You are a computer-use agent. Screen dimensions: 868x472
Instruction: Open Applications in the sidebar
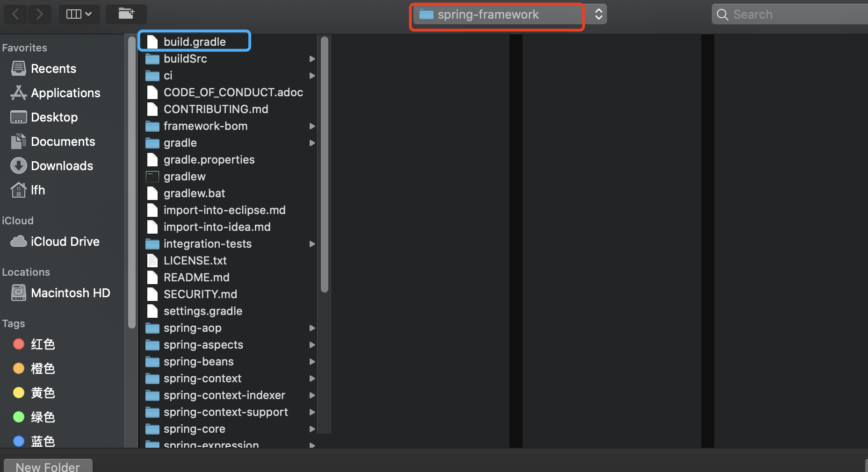(56, 93)
